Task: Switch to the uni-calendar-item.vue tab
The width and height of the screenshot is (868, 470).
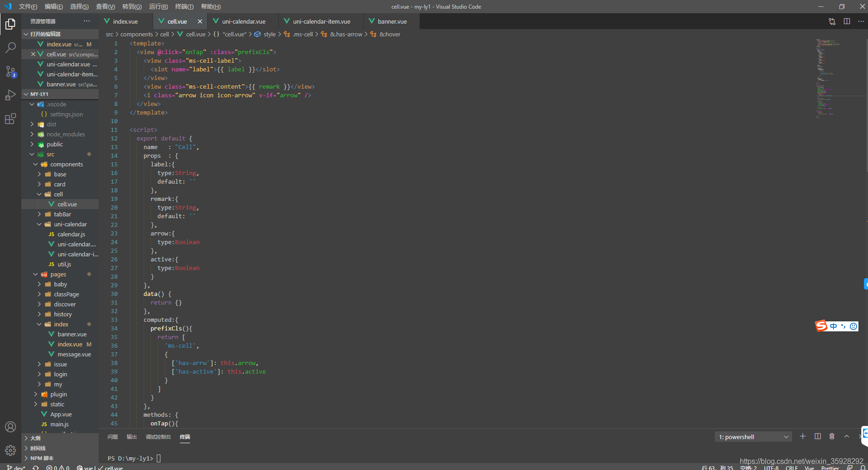Action: (x=321, y=21)
